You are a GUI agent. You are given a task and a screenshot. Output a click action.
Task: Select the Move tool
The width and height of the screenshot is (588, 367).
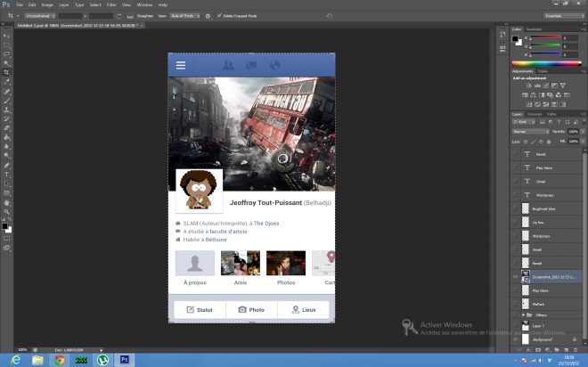7,36
